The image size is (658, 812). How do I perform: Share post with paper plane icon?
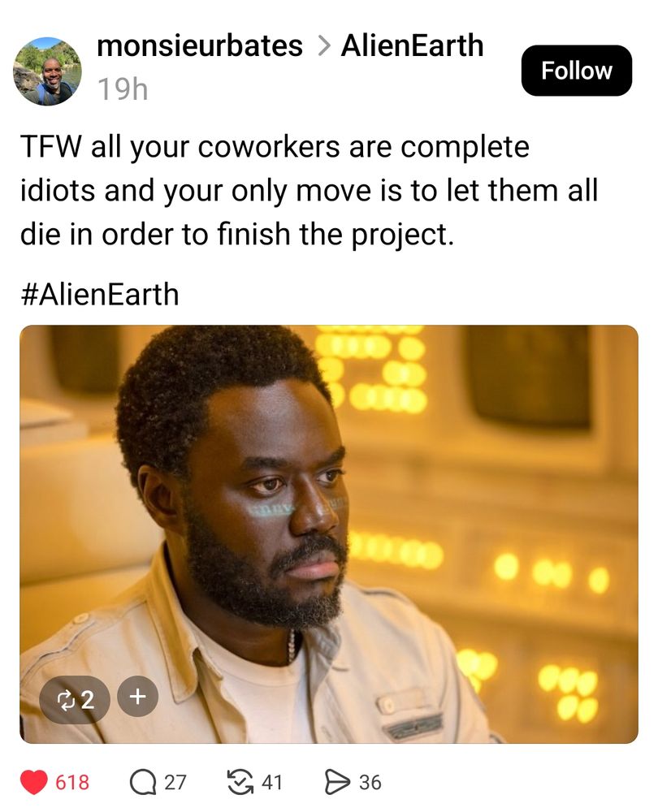(337, 782)
